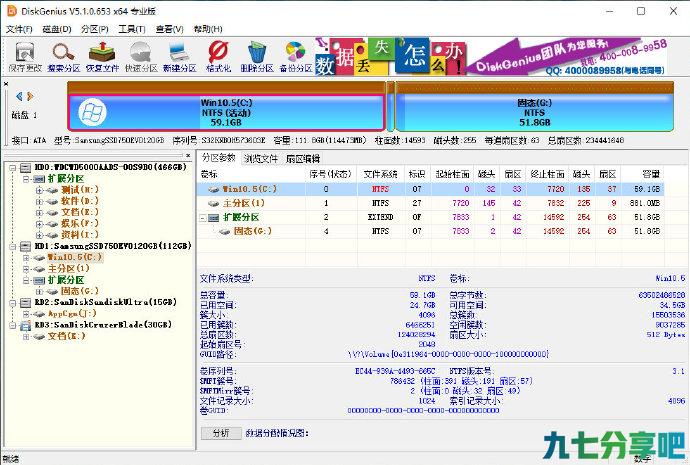Screen dimensions: 690x465
Task: Select Win10.5(C:) in the disk tree
Action: (x=75, y=257)
